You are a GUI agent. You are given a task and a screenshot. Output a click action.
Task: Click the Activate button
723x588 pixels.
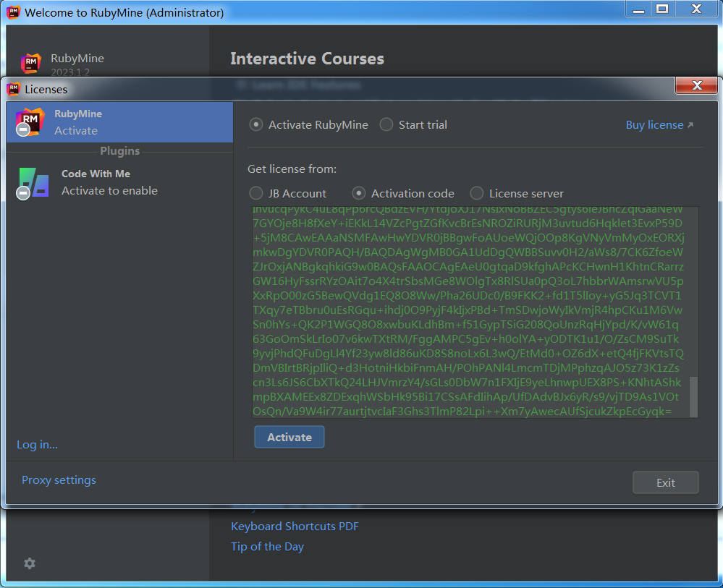click(x=289, y=437)
